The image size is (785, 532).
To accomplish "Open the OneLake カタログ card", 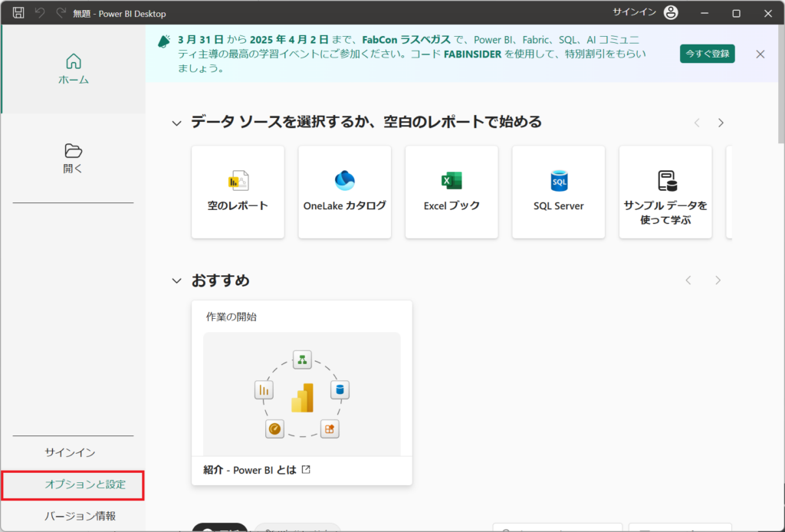I will 344,192.
